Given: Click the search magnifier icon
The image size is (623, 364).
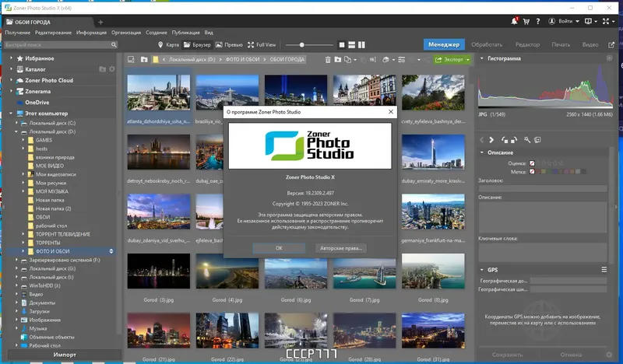Looking at the screenshot, I should [x=114, y=45].
